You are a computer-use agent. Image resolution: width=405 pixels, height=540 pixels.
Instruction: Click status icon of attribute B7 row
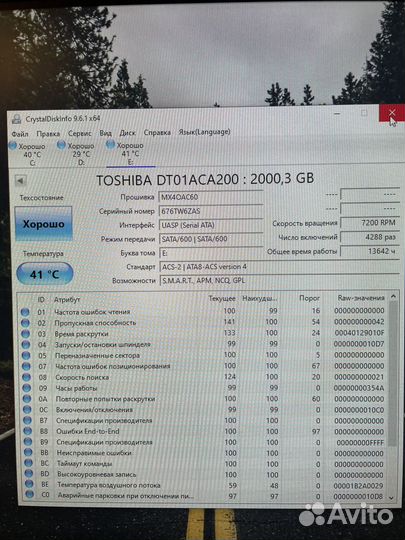click(28, 420)
